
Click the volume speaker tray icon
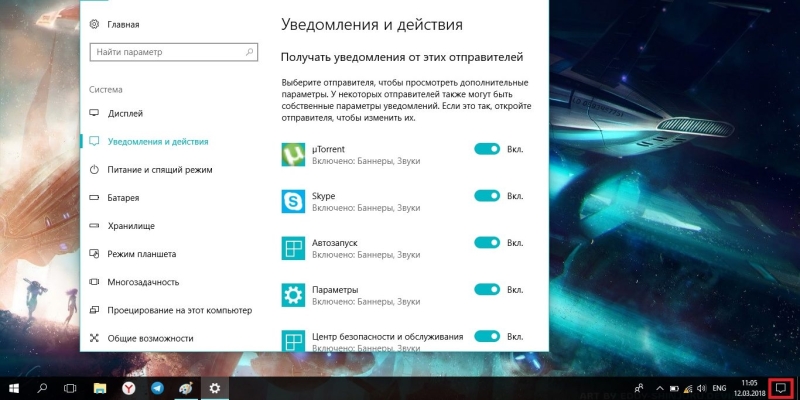click(702, 389)
